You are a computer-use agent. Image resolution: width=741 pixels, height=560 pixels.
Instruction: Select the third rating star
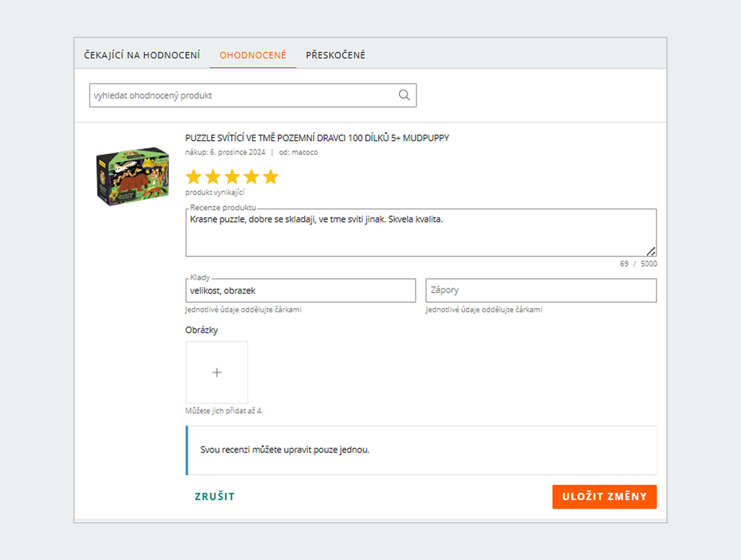tap(232, 177)
